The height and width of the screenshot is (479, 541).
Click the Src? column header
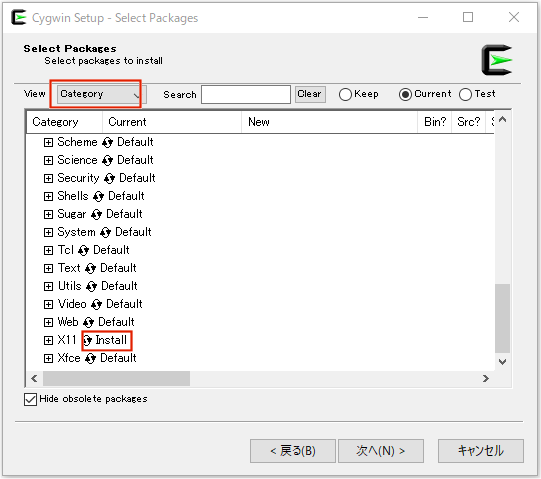click(x=468, y=122)
